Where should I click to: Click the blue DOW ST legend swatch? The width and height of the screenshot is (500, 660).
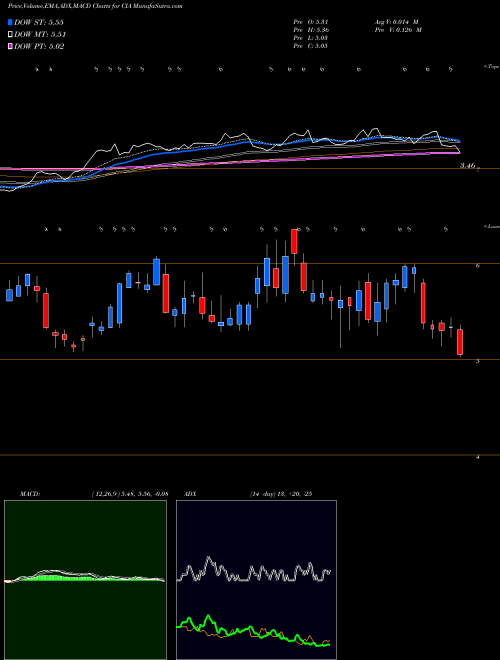click(x=11, y=22)
